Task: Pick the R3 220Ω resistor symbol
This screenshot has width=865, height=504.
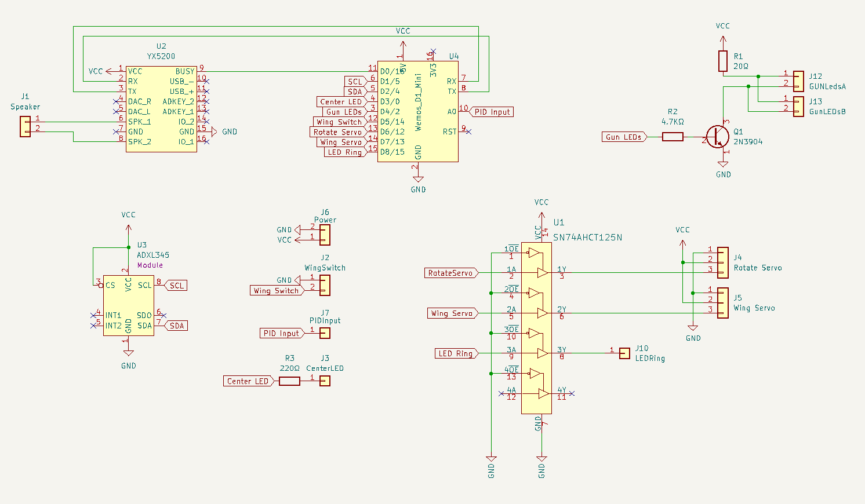Action: 289,381
